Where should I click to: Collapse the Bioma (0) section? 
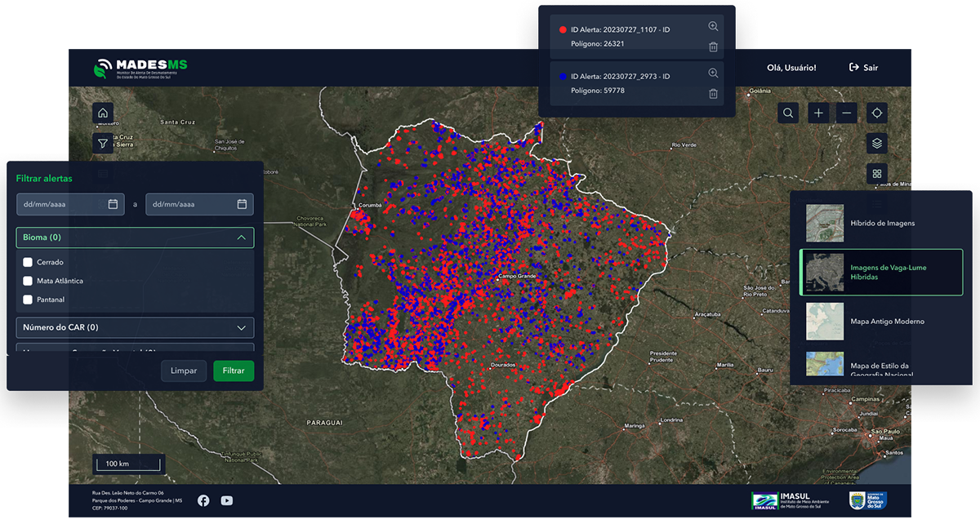point(241,237)
